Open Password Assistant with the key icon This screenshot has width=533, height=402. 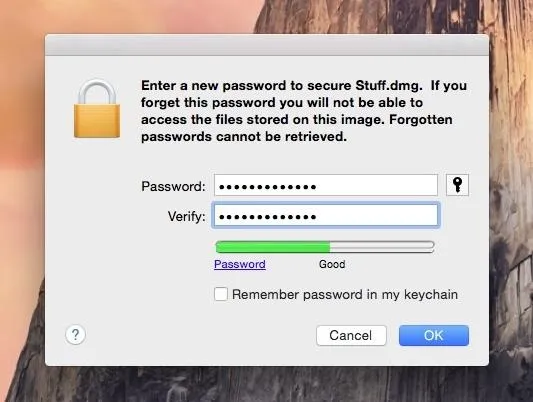point(457,185)
